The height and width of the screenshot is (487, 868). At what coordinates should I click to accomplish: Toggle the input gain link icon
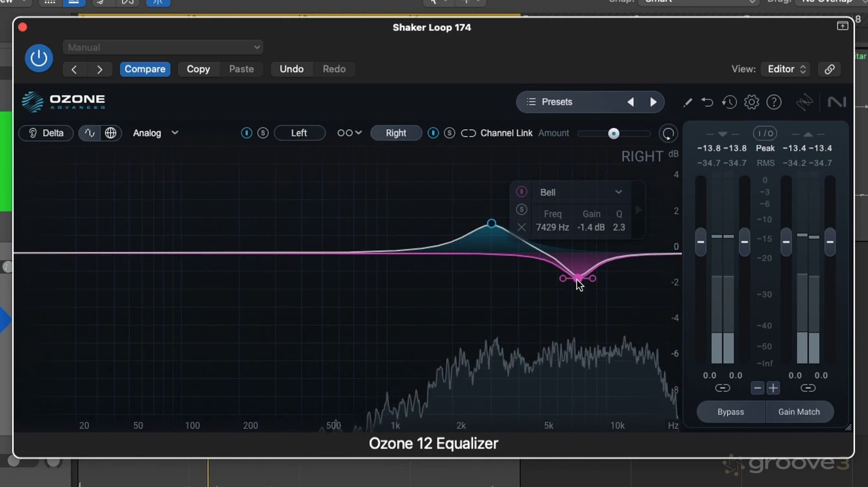pyautogui.click(x=722, y=388)
